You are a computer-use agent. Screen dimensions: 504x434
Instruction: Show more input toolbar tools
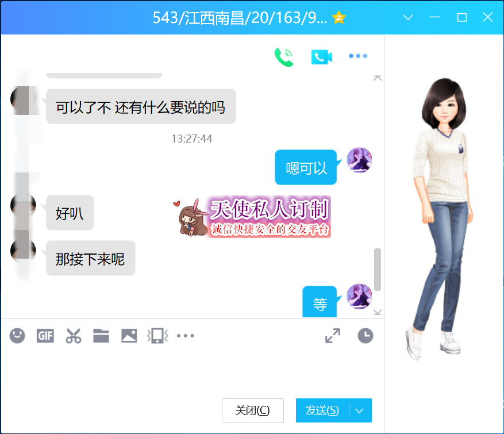tap(185, 336)
